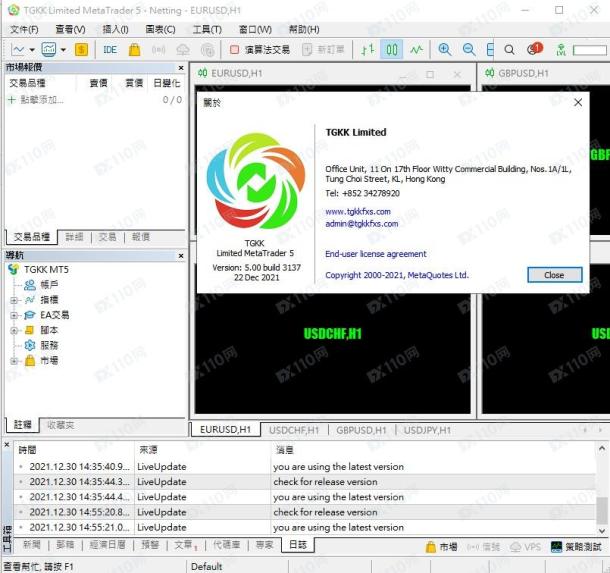Viewport: 610px width, 573px height.
Task: Toggle algorithmic trading (演算法交易) button
Action: 260,50
